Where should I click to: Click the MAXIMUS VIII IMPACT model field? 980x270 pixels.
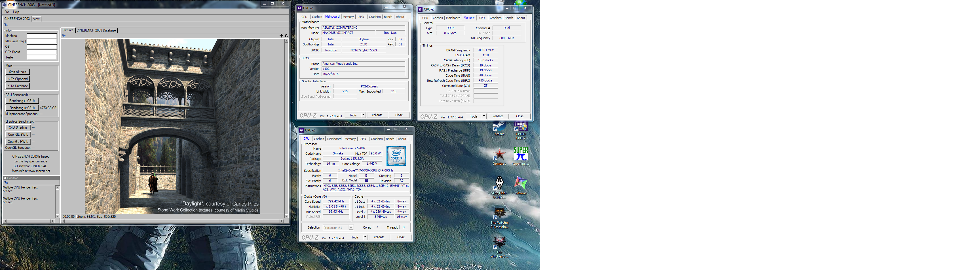coord(348,33)
